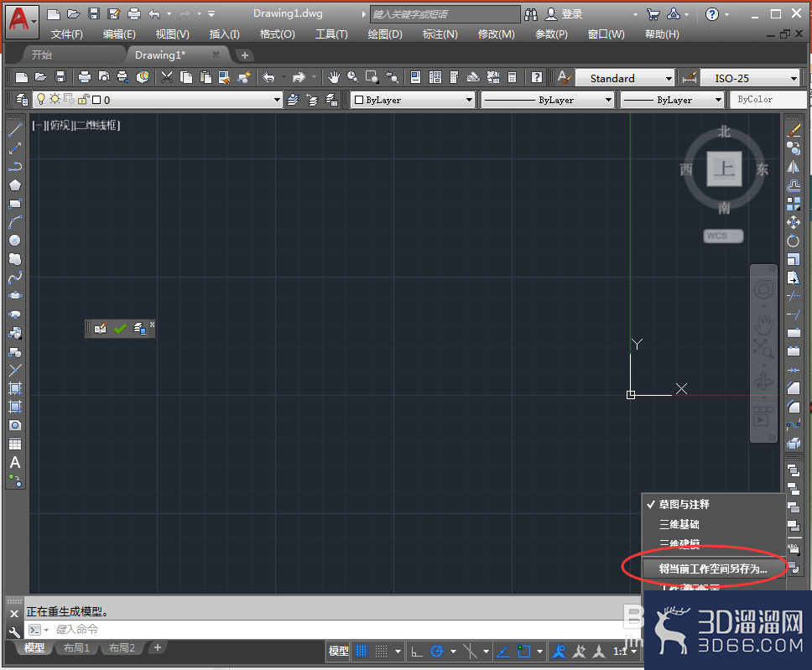The height and width of the screenshot is (670, 812).
Task: Click the Erase tool in modify toolbar
Action: click(794, 131)
